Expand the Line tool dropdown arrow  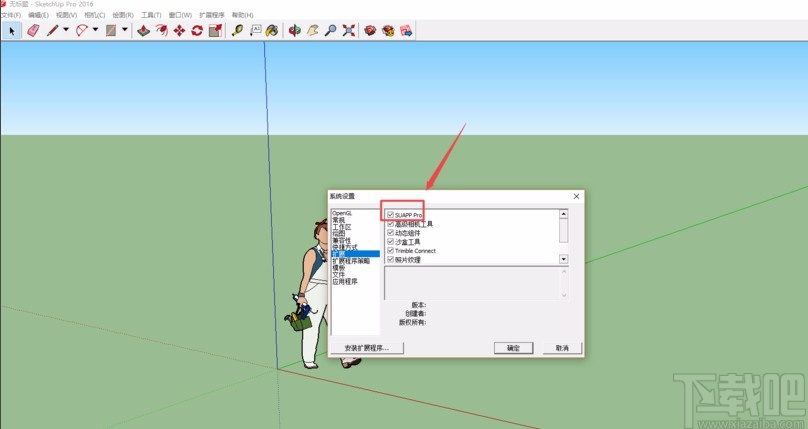[66, 30]
